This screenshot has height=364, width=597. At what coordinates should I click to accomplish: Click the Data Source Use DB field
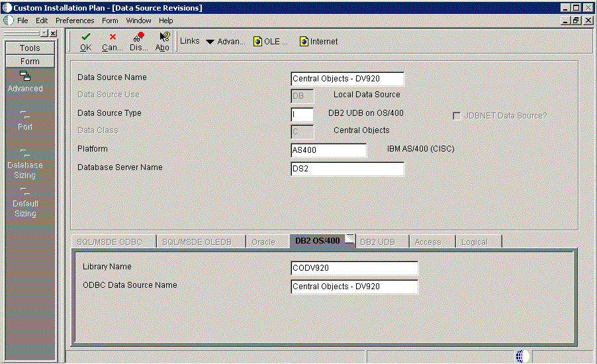tap(302, 96)
